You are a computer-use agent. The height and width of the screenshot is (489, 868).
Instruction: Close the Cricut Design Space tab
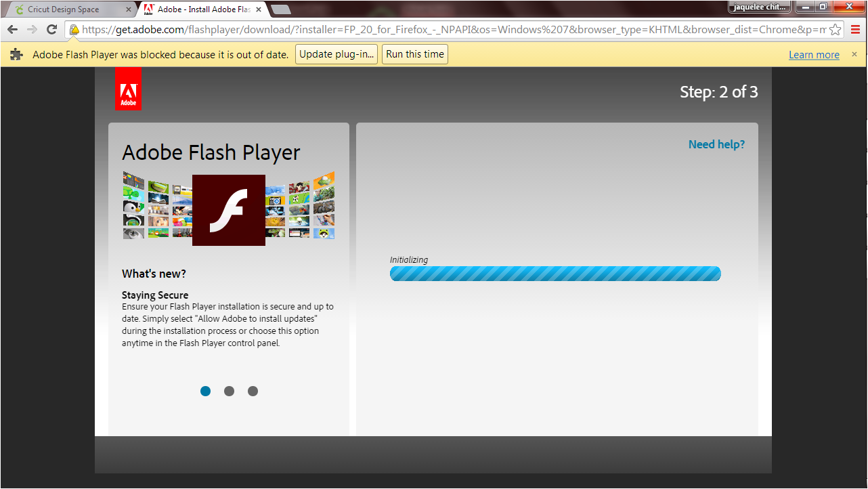pos(128,9)
